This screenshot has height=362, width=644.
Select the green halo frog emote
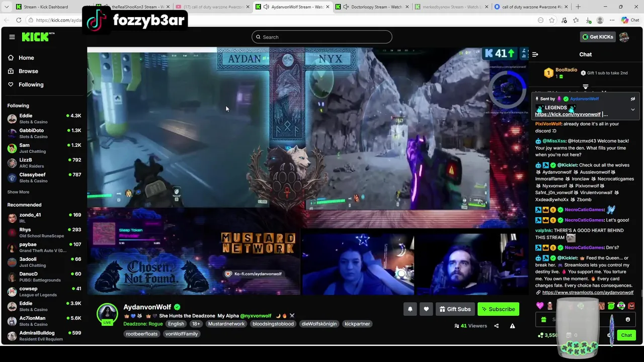611,306
